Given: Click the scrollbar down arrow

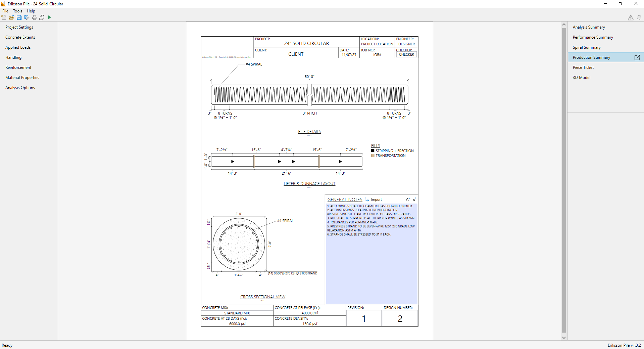Looking at the screenshot, I should click(x=564, y=338).
